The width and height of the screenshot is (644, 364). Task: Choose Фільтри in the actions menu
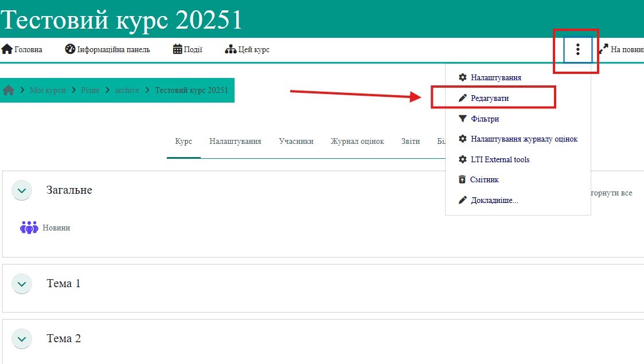tap(485, 119)
